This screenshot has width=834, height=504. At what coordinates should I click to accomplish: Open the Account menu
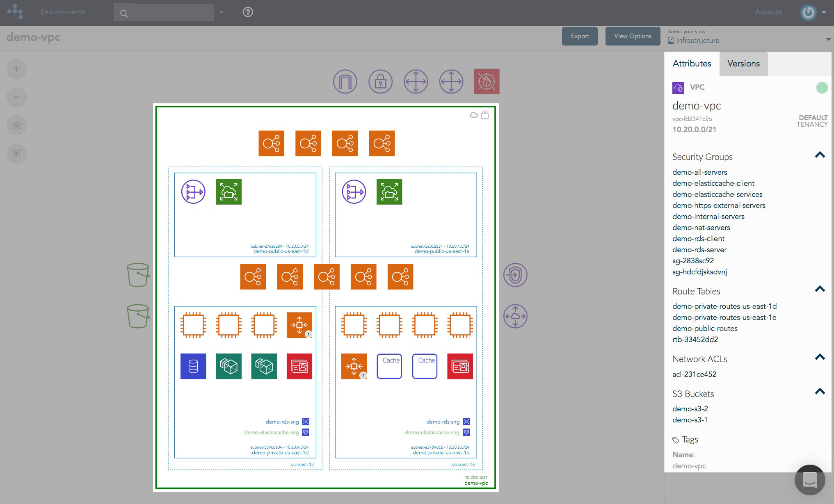[x=768, y=12]
